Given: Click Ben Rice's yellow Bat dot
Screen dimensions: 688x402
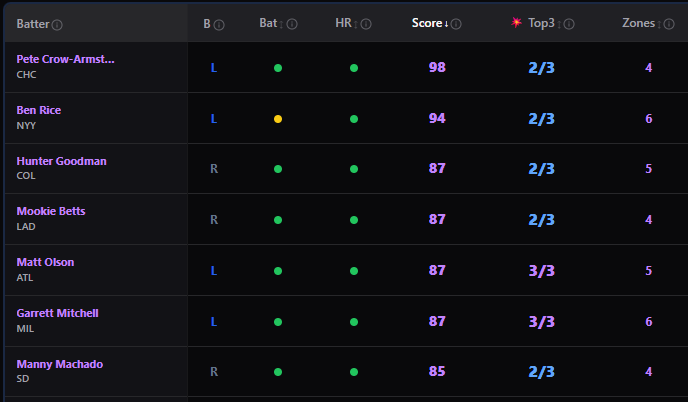Looking at the screenshot, I should click(278, 119).
